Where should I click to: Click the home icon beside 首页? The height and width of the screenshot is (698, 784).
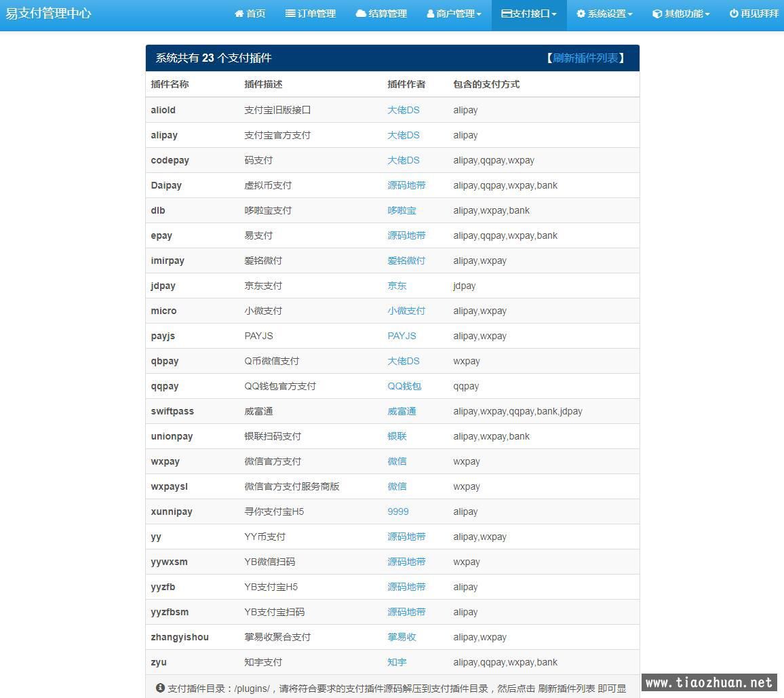pos(239,14)
